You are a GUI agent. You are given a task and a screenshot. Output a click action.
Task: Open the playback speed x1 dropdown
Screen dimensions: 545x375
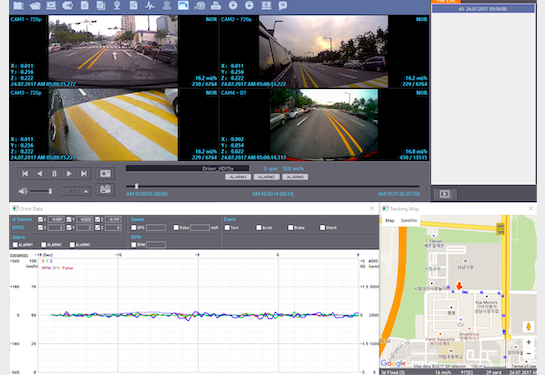pyautogui.click(x=76, y=191)
